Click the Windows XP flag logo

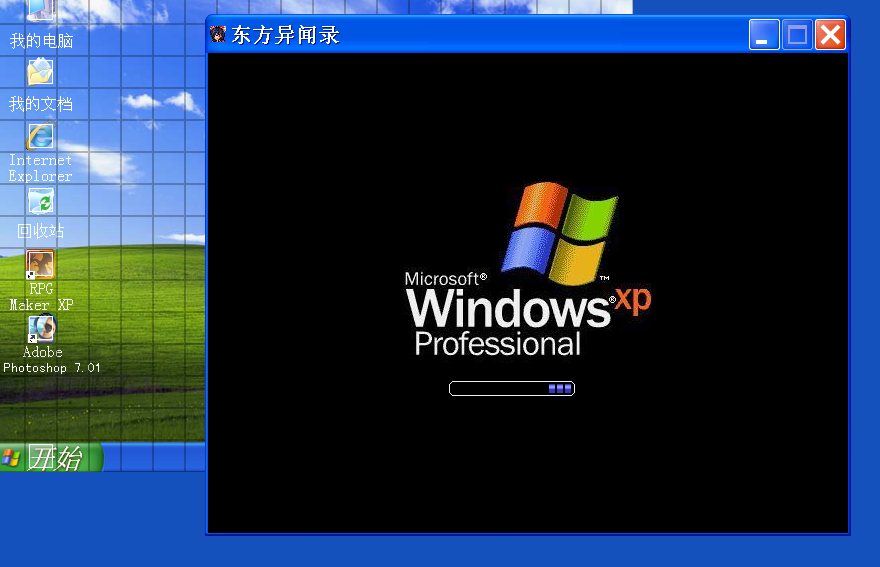(560, 233)
